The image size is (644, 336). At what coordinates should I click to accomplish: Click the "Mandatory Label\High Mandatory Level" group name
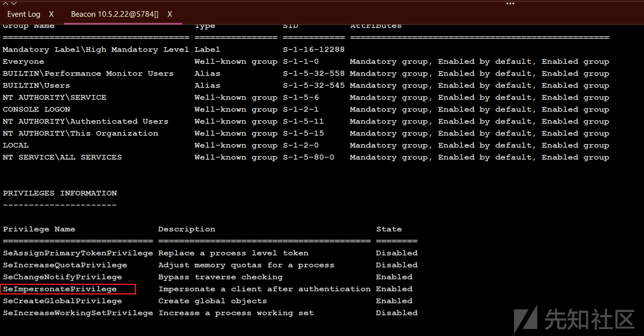pyautogui.click(x=96, y=49)
